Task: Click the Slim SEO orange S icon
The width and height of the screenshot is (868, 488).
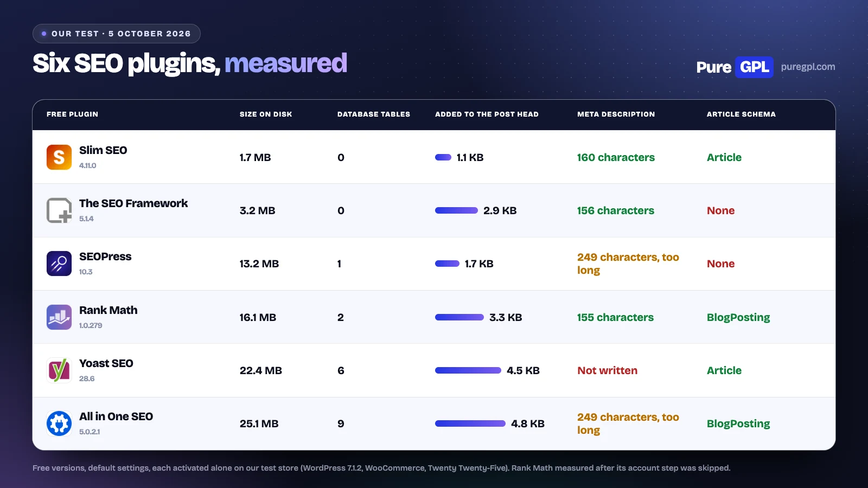Action: click(x=59, y=157)
